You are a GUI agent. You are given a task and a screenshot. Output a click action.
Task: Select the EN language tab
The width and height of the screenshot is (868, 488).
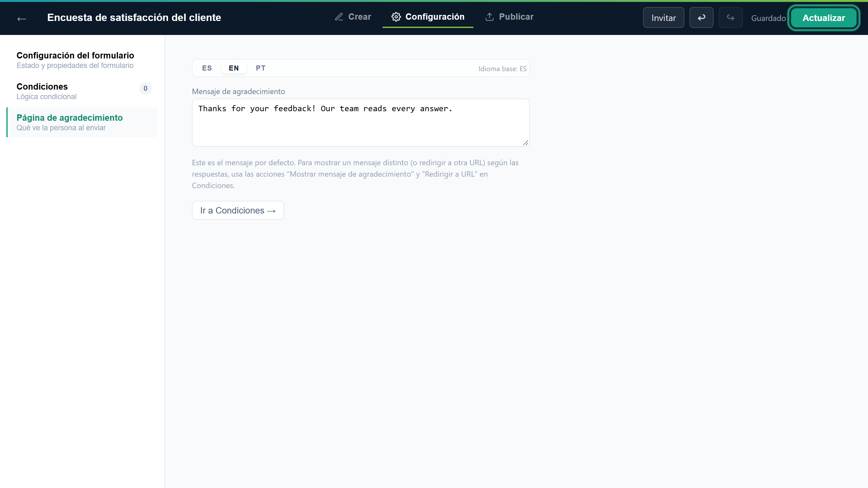pyautogui.click(x=234, y=68)
